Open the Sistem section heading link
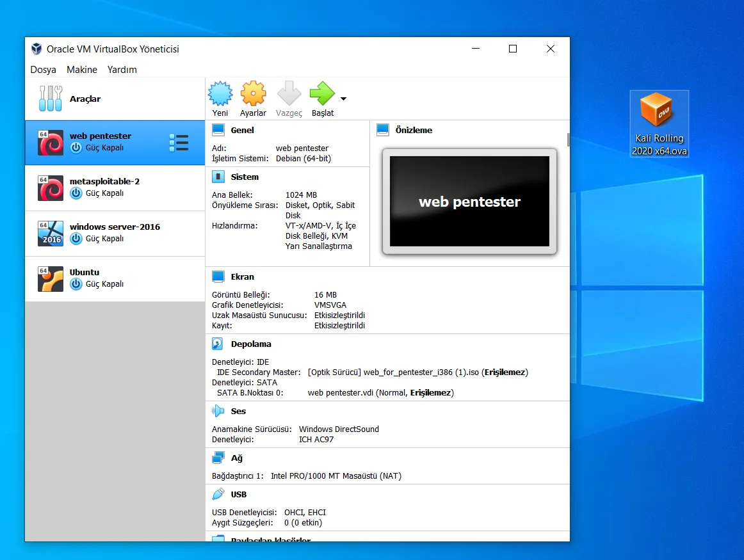The image size is (744, 560). 245,177
